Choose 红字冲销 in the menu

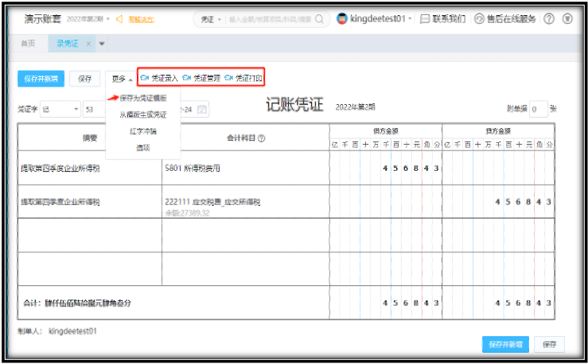(x=143, y=130)
